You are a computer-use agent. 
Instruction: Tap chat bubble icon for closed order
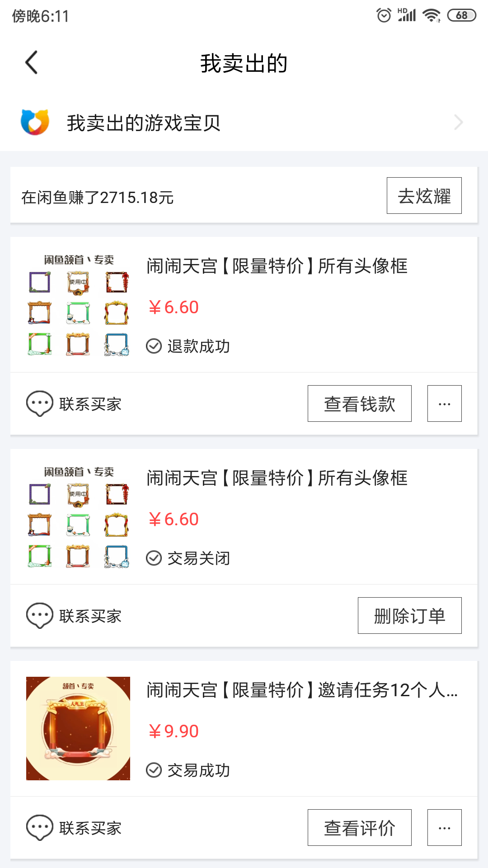point(40,615)
